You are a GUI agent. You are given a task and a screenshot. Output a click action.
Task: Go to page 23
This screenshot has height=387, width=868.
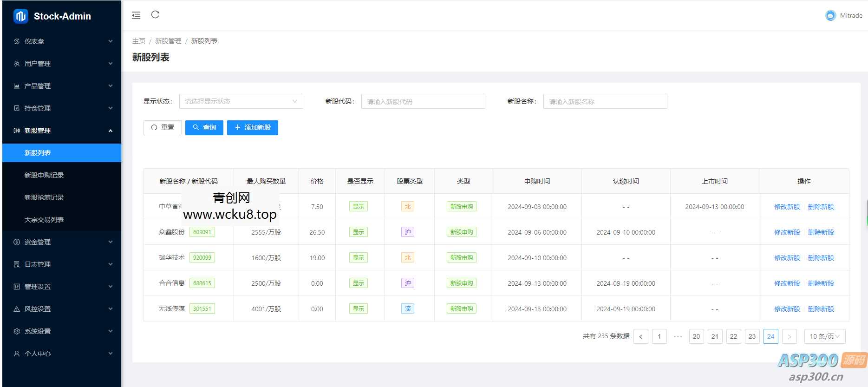(752, 336)
